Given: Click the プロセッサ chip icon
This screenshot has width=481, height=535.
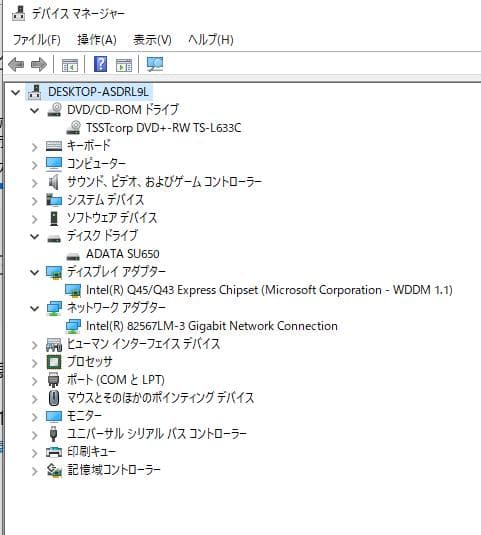Looking at the screenshot, I should click(x=54, y=362).
